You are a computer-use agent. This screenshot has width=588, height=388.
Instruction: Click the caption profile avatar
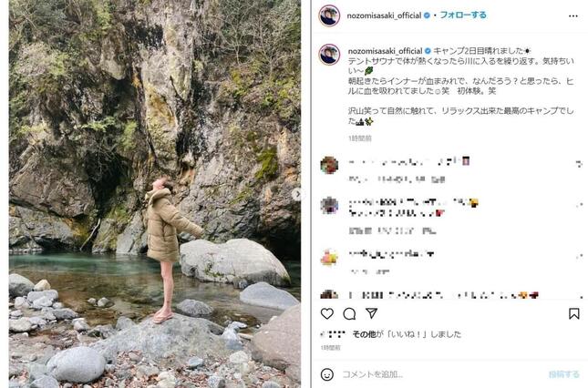[x=329, y=55]
